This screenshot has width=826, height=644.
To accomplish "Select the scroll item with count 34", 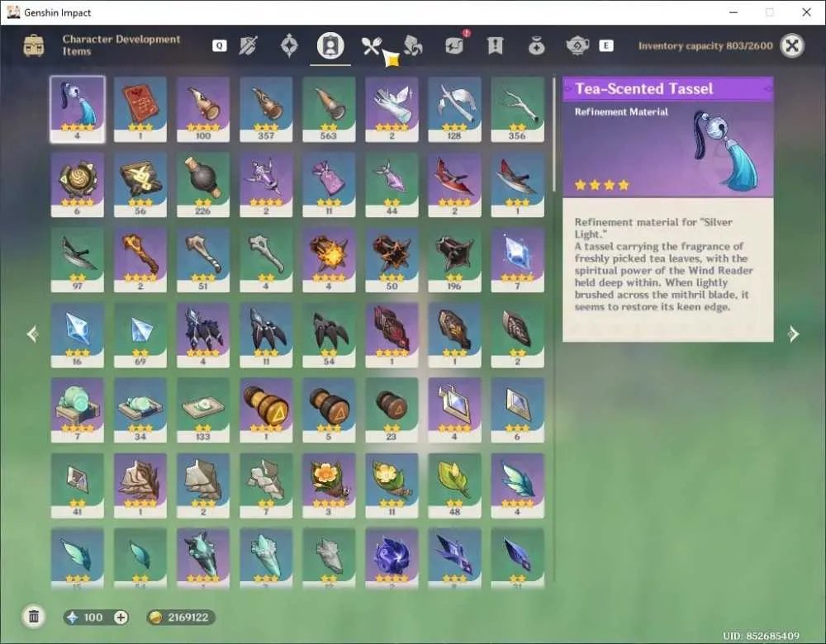I will point(140,410).
